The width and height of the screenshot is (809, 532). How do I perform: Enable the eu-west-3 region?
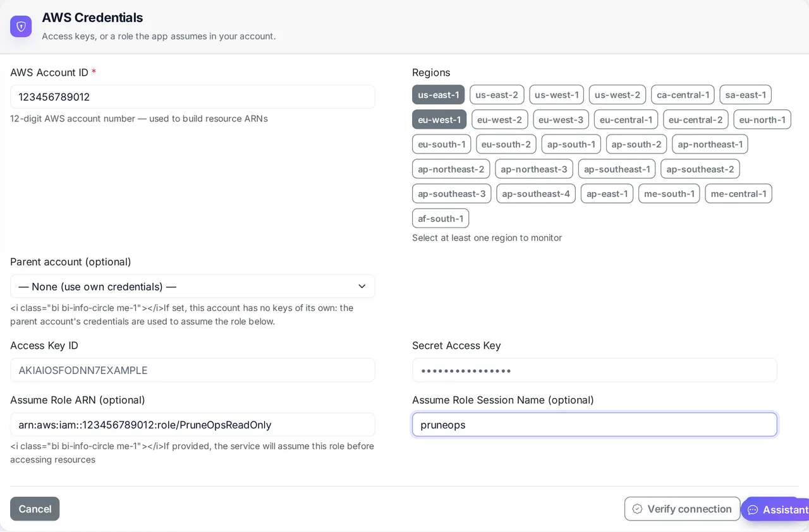561,119
